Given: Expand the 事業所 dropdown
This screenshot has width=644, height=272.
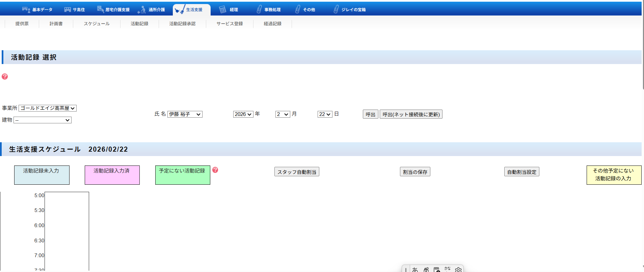Looking at the screenshot, I should pos(48,108).
